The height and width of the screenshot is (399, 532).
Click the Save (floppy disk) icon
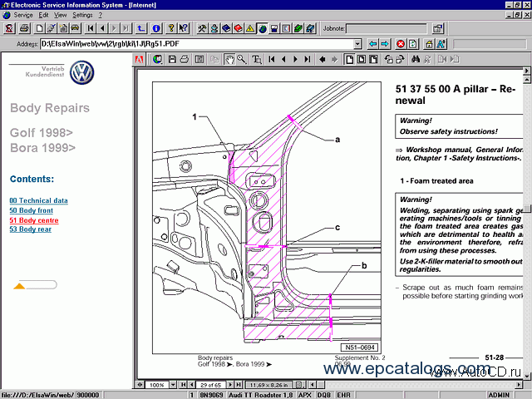[171, 60]
